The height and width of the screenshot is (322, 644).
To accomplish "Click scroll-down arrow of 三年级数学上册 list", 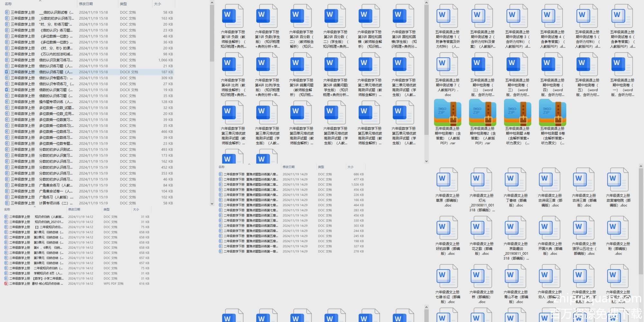I will [x=212, y=204].
